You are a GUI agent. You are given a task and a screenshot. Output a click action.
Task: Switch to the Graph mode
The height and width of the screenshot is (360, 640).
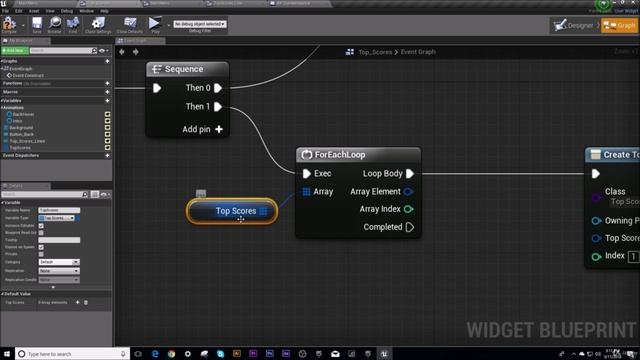[x=619, y=25]
